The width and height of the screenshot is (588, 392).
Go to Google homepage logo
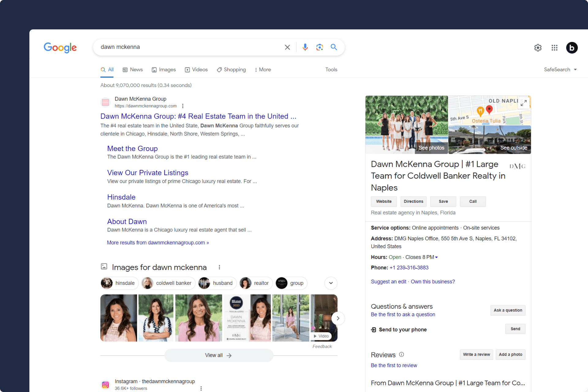(60, 47)
